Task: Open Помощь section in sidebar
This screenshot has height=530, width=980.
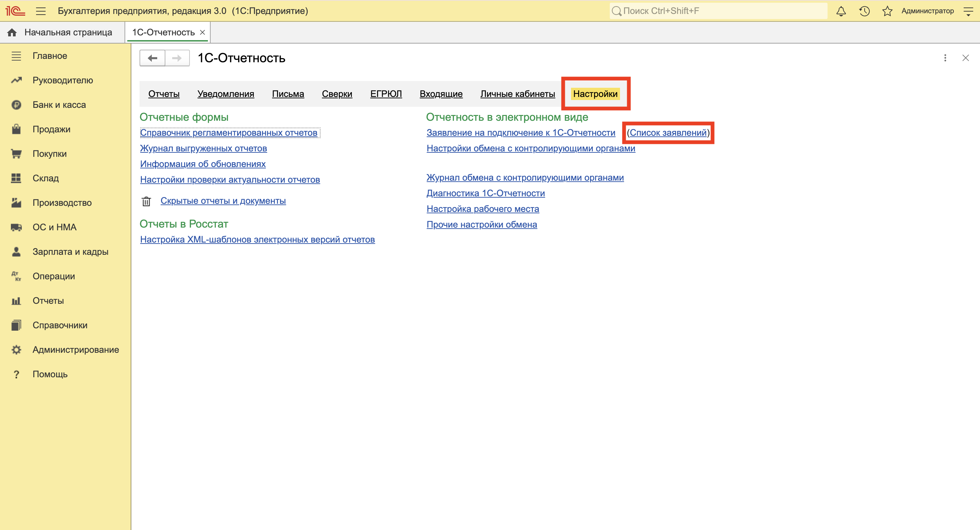Action: (x=50, y=374)
